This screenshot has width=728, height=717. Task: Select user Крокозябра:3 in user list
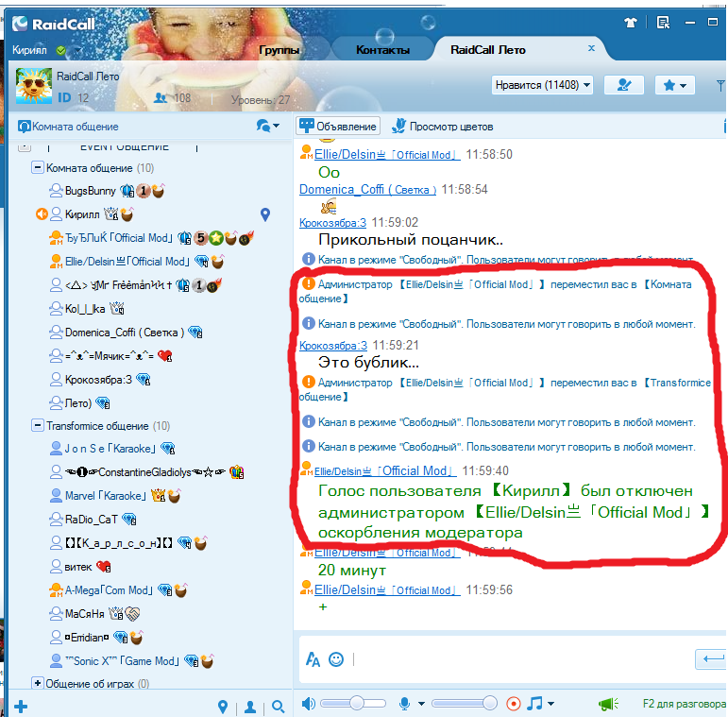coord(98,380)
